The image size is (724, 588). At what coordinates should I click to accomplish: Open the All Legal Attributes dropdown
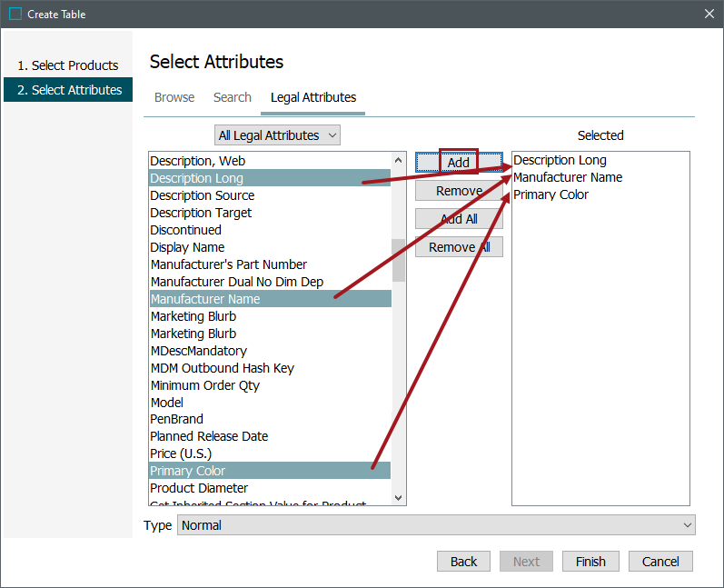coord(277,135)
